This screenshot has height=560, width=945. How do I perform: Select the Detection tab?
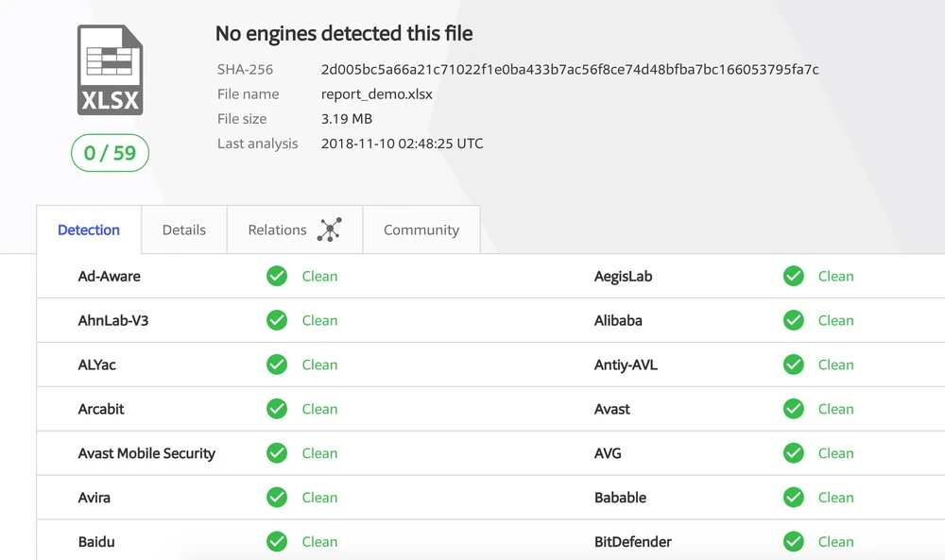(x=89, y=229)
